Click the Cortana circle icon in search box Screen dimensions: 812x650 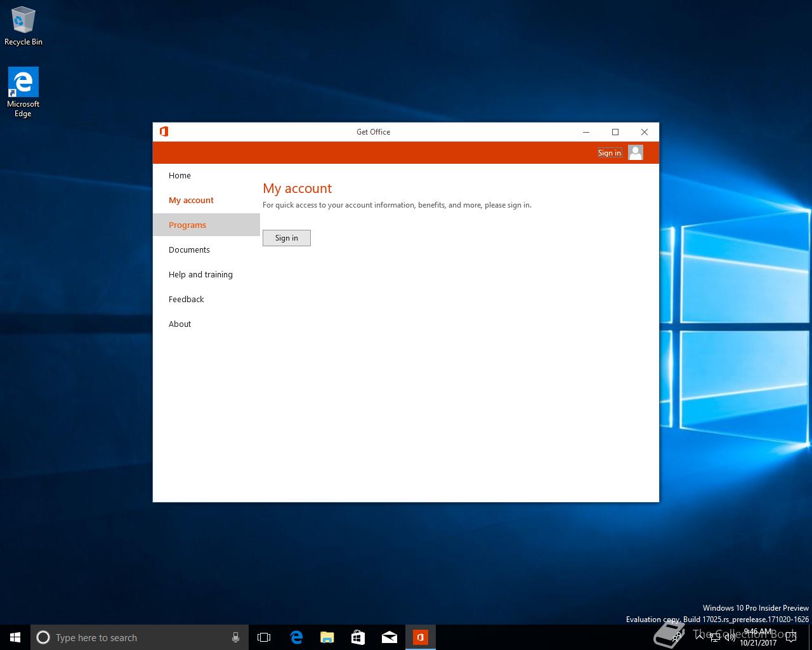pos(43,637)
